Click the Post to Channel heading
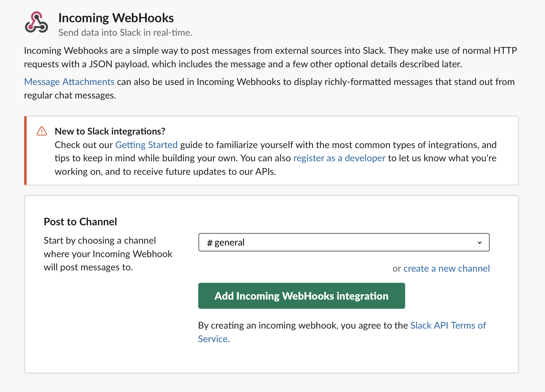545x392 pixels. point(80,222)
